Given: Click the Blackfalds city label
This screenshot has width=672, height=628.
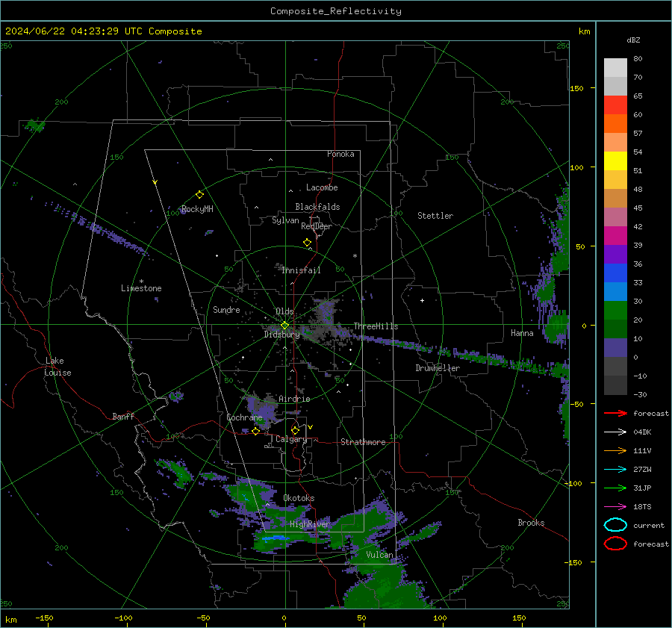Looking at the screenshot, I should (317, 207).
